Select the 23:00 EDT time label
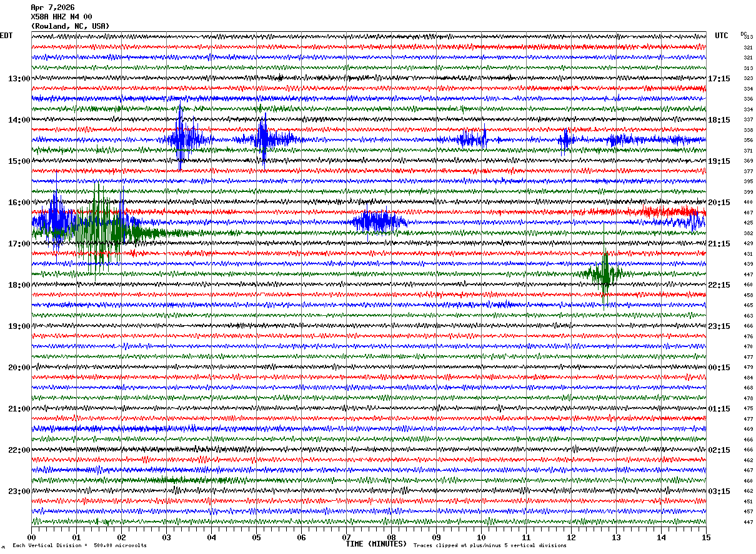This screenshot has width=756, height=554. 19,491
